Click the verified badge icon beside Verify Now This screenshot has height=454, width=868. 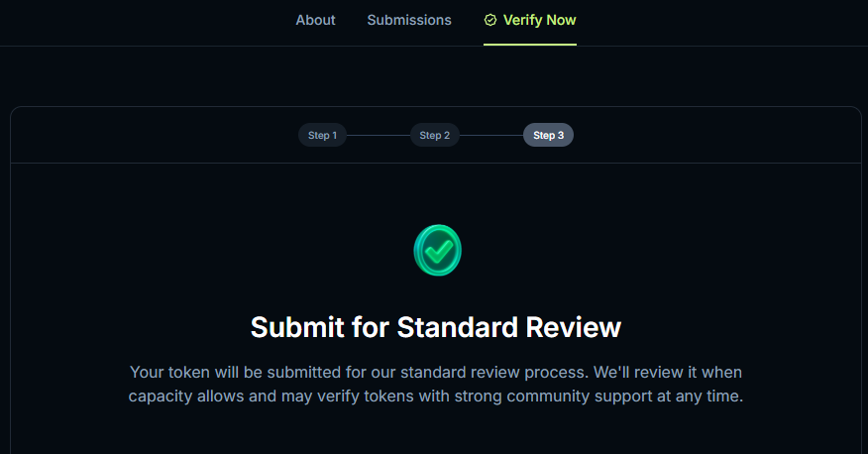pyautogui.click(x=490, y=20)
